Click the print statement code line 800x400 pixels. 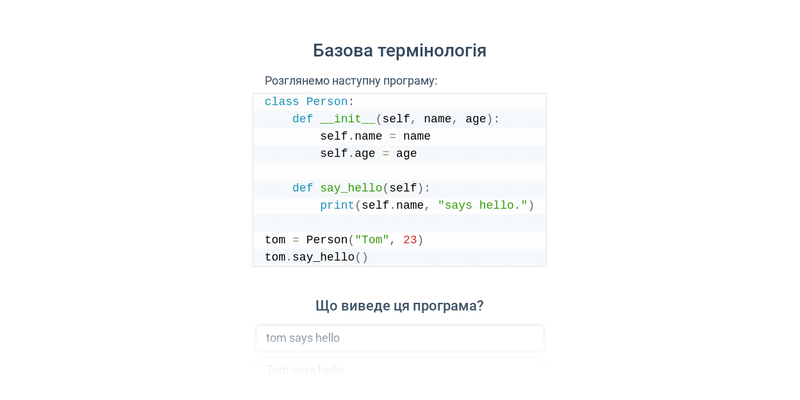399,206
